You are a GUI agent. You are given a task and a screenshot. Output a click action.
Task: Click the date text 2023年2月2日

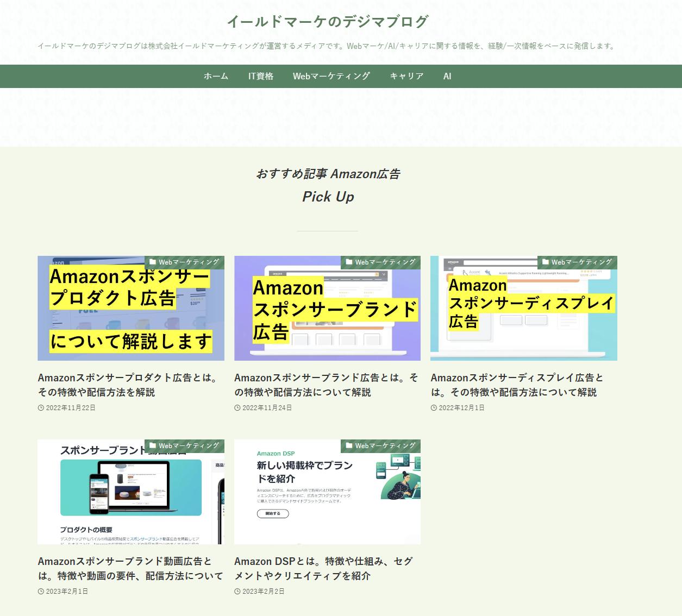263,592
